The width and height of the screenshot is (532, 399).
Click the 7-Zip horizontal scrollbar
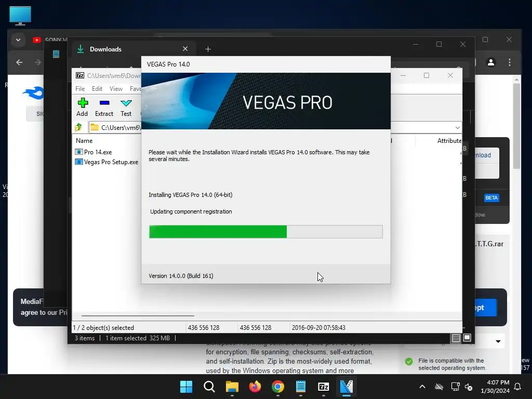click(x=137, y=315)
